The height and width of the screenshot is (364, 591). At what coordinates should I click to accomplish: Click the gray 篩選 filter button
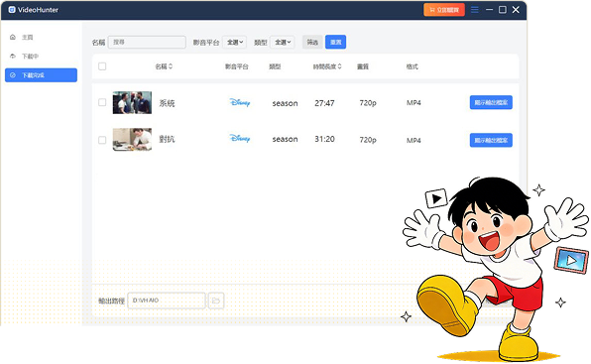click(x=312, y=42)
